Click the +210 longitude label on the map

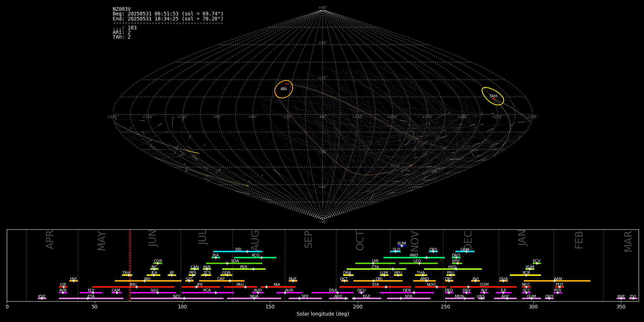(x=497, y=117)
